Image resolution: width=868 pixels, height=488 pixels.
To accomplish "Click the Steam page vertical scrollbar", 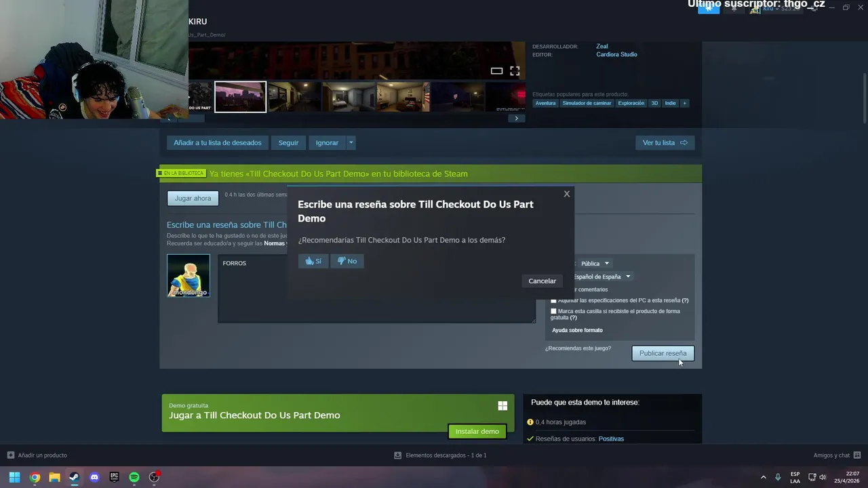I will pyautogui.click(x=864, y=98).
